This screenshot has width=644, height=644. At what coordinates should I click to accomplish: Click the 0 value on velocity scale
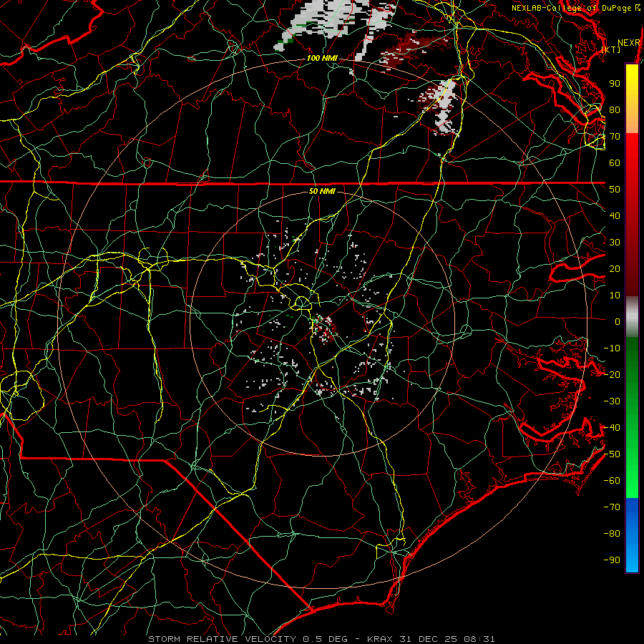tap(618, 322)
